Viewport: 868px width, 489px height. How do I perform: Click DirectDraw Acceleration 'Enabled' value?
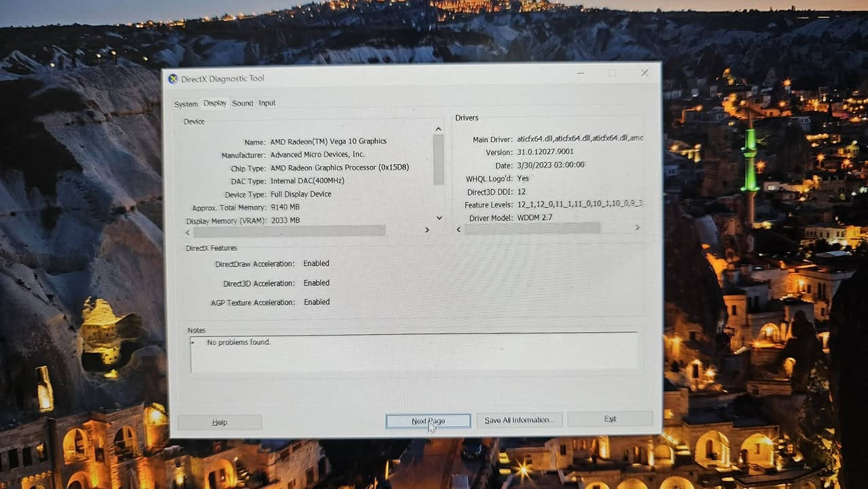[x=317, y=264]
